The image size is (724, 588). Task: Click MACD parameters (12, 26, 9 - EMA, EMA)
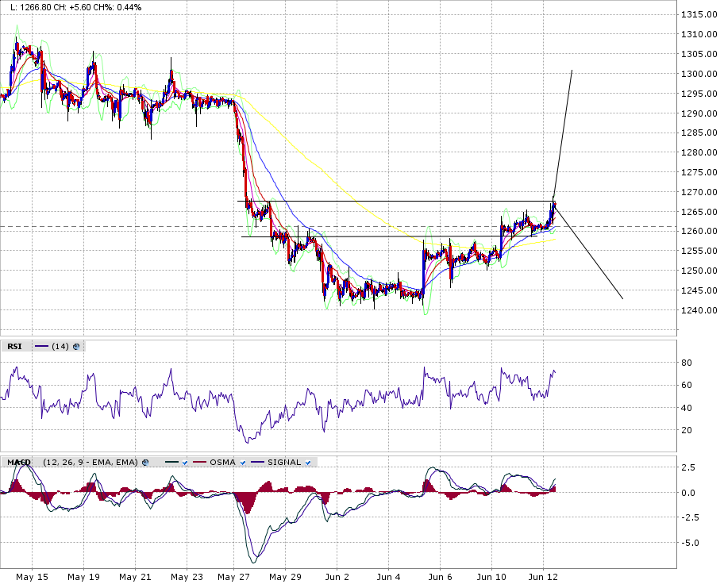click(x=90, y=462)
